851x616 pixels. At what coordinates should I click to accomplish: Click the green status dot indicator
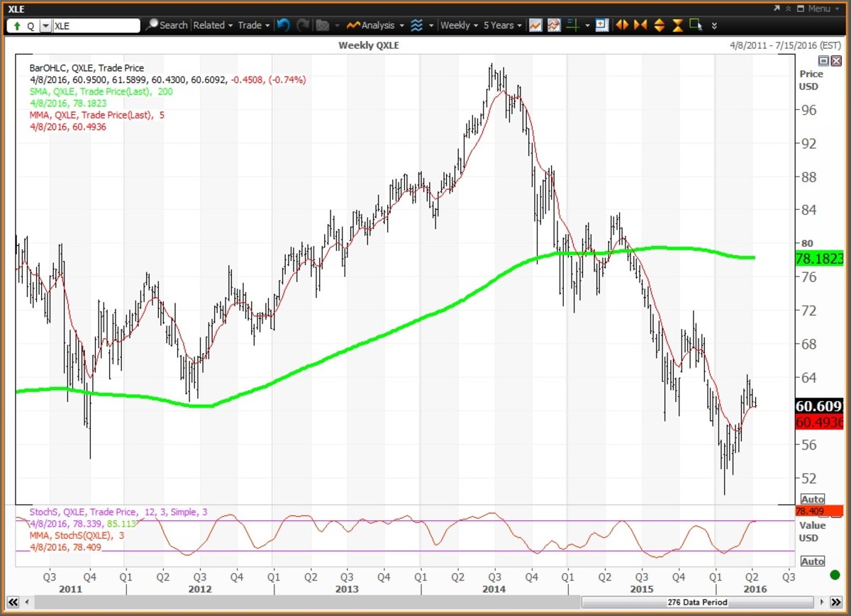click(x=834, y=575)
